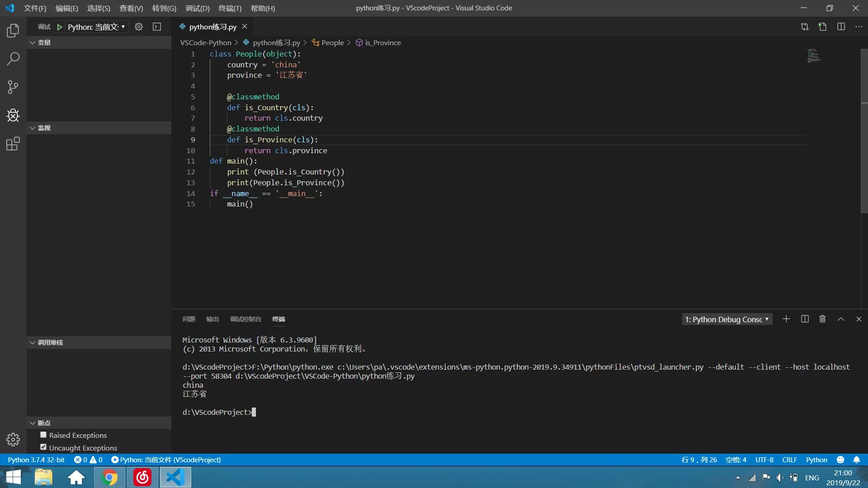The width and height of the screenshot is (868, 488).
Task: Start debugging with the green play icon
Action: click(59, 27)
